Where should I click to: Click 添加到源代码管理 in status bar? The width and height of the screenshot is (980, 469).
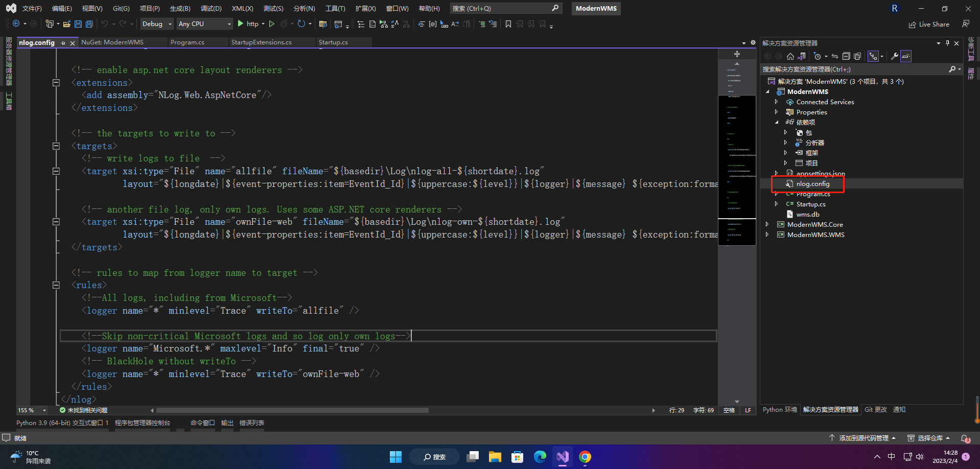coord(862,438)
